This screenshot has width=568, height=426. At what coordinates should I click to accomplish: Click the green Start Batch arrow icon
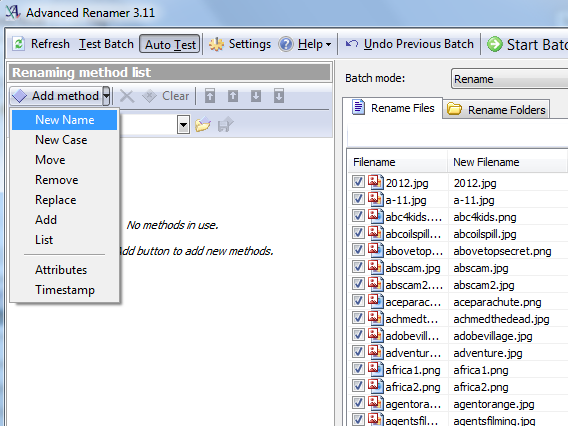tap(494, 44)
